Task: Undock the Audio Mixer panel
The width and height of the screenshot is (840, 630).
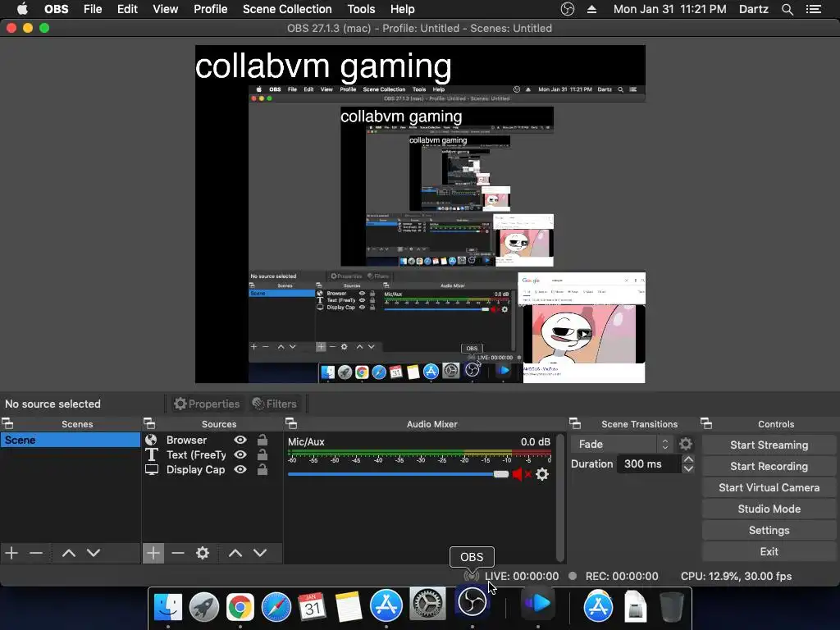Action: pos(291,424)
